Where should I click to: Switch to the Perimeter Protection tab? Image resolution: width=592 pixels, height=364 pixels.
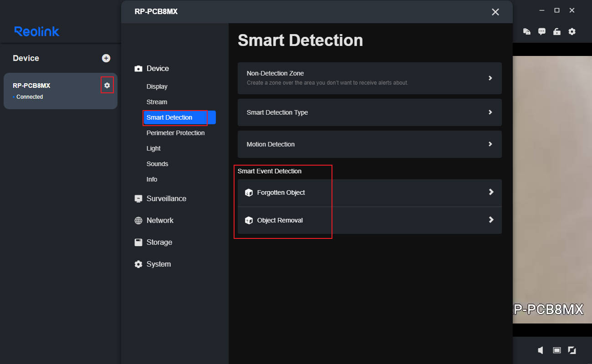(175, 133)
